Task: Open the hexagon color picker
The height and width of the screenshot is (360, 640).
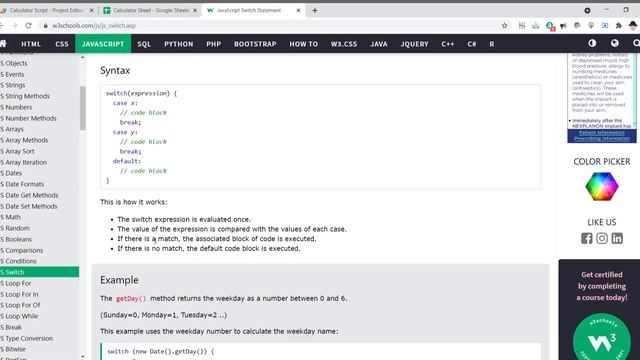Action: [602, 187]
